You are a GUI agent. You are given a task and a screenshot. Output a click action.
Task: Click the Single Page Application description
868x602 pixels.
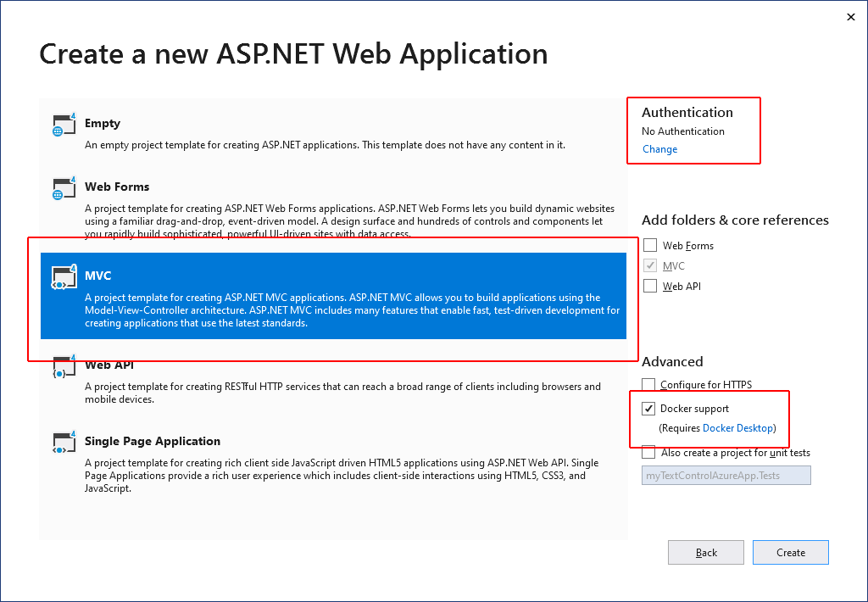342,476
